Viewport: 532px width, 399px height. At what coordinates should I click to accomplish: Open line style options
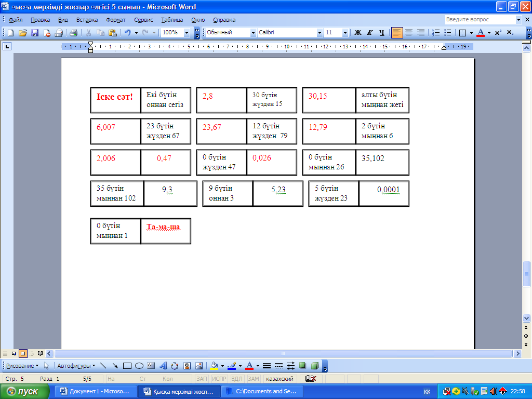pyautogui.click(x=267, y=366)
